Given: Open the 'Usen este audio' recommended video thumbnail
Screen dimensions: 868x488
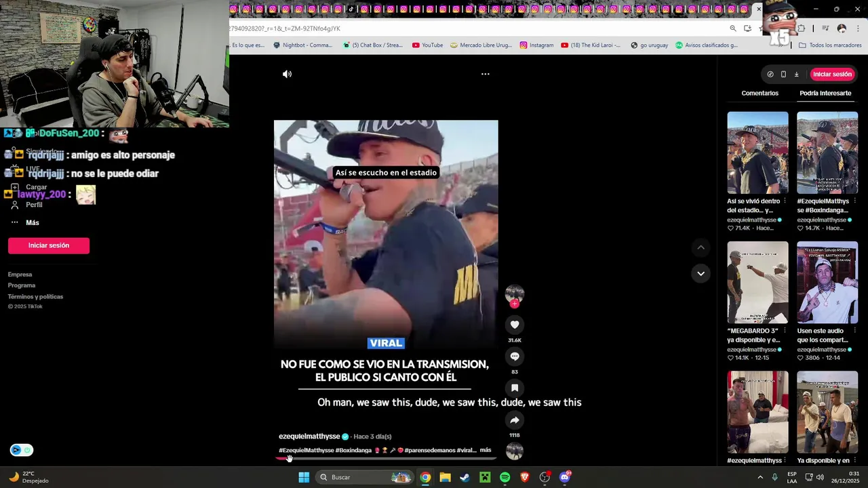Looking at the screenshot, I should (827, 282).
